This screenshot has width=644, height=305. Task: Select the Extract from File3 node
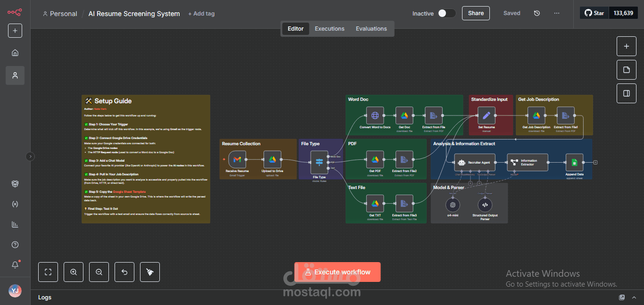coord(404,203)
